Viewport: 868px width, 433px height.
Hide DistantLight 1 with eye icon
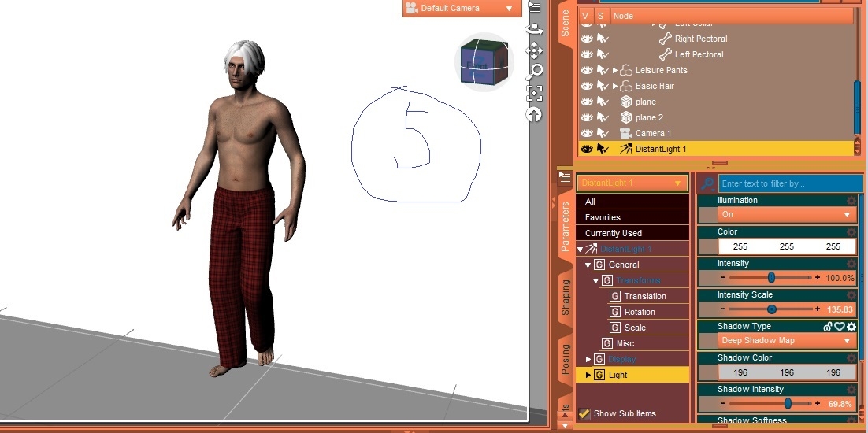point(586,149)
